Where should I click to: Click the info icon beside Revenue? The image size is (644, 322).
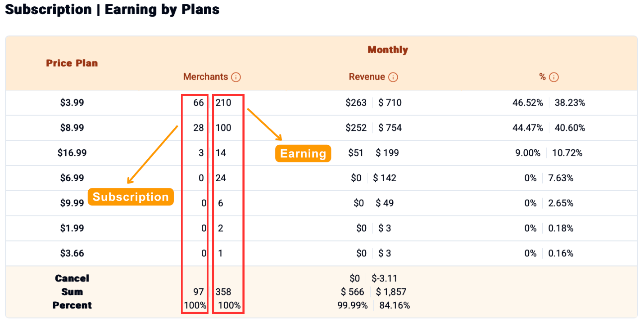click(393, 77)
